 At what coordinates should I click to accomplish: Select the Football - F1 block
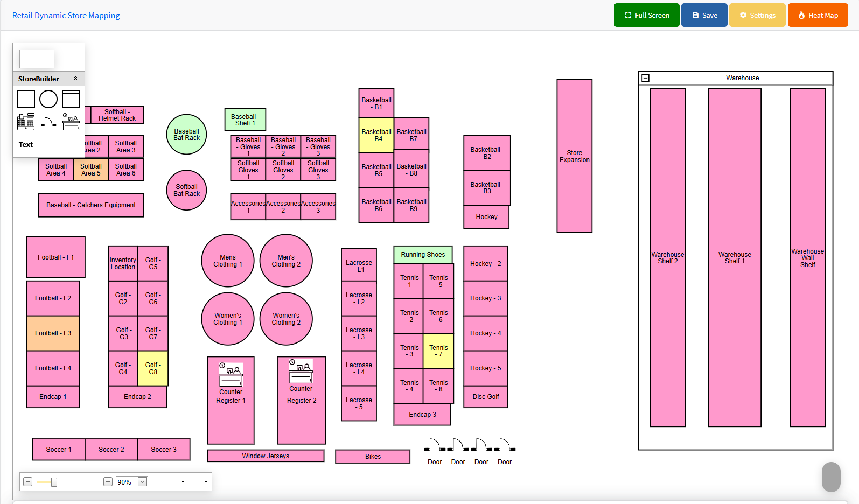(x=55, y=257)
